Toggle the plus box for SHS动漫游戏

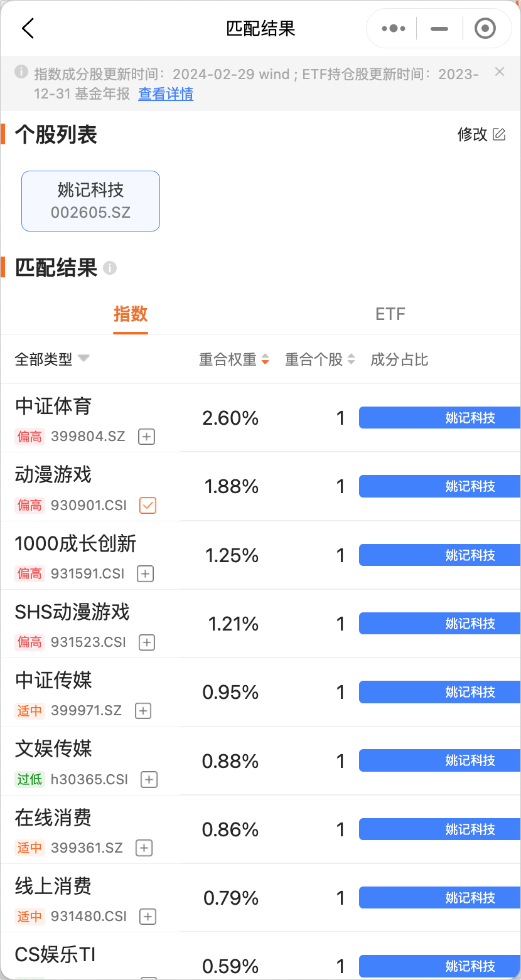(x=147, y=642)
